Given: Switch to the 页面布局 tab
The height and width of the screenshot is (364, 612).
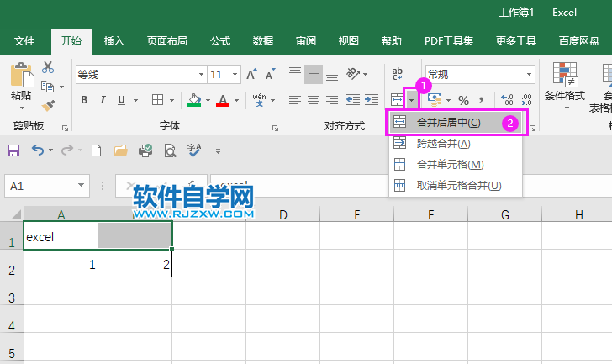Looking at the screenshot, I should [x=166, y=41].
